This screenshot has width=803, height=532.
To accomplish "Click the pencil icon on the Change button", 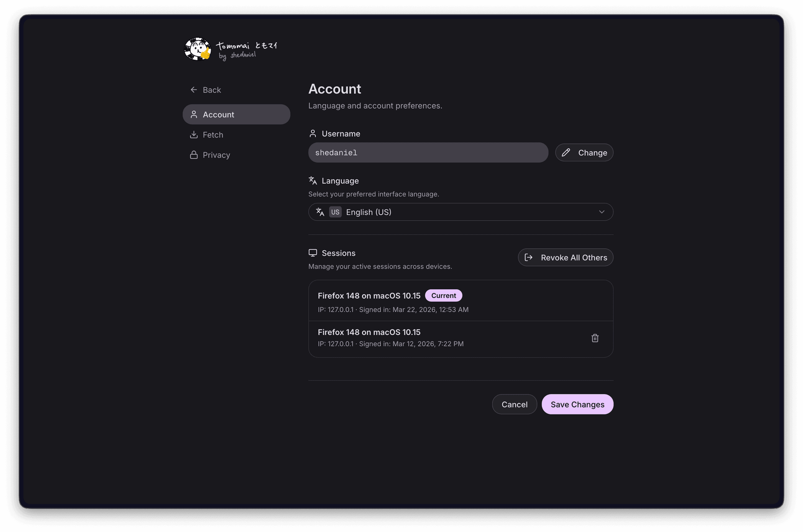I will tap(567, 153).
